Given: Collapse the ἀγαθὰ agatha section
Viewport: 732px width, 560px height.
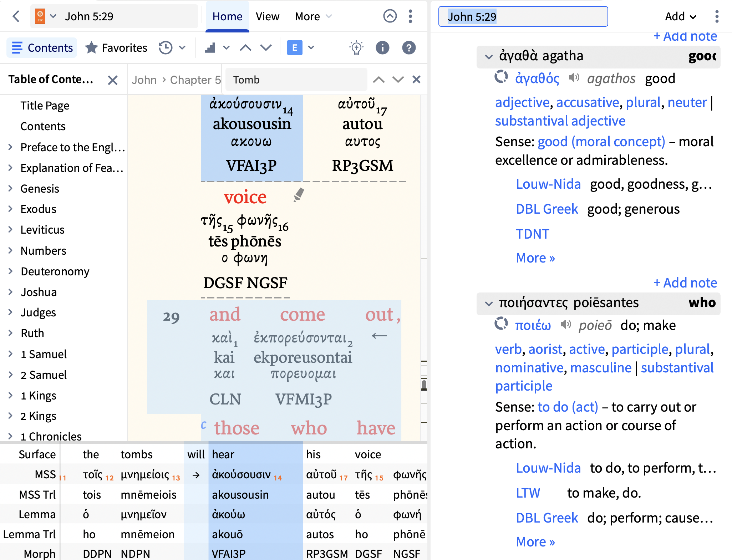Looking at the screenshot, I should click(x=489, y=56).
